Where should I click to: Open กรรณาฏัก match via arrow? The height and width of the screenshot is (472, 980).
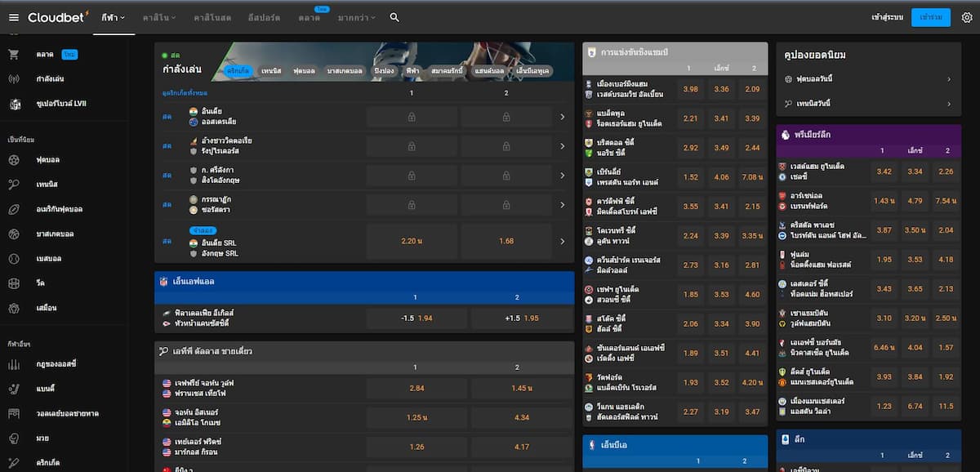562,205
